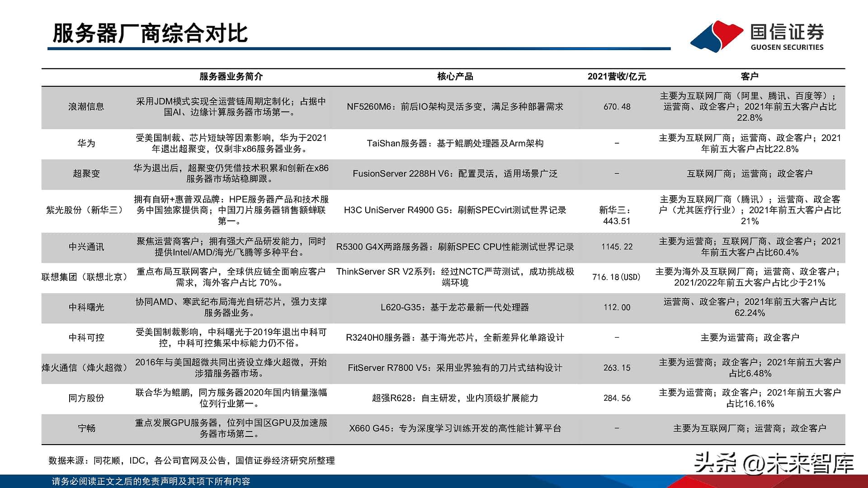Click the Guosen Securities logo icon
The image size is (868, 488).
point(717,36)
